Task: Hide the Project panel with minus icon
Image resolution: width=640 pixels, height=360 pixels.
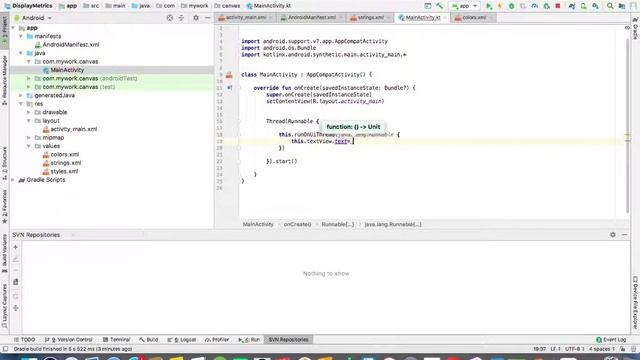Action: (x=207, y=18)
